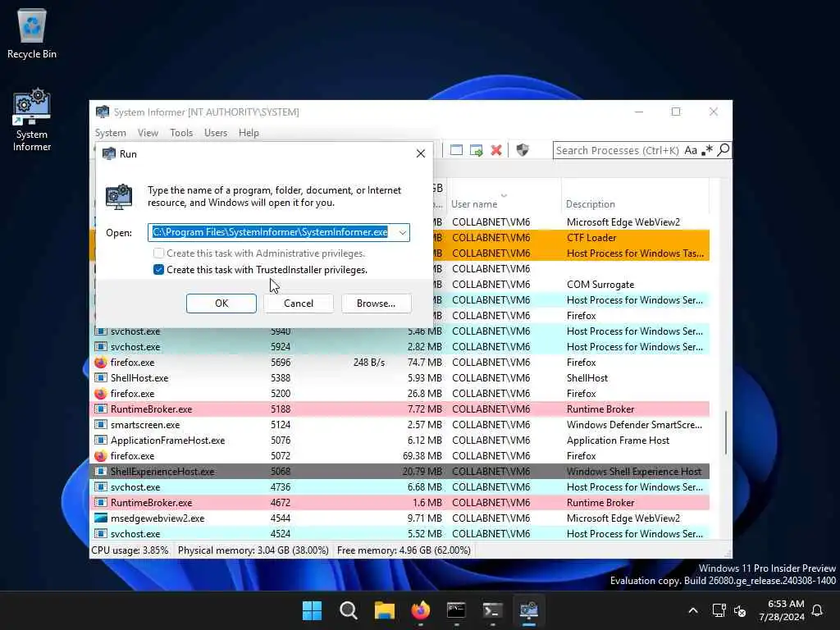Screen dimensions: 840x630
Task: Open the View menu
Action: (148, 133)
